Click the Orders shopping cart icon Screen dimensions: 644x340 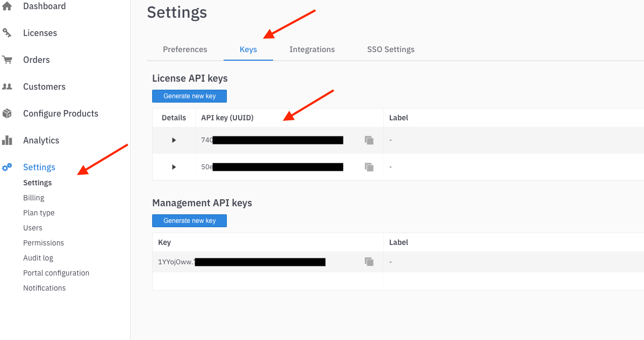coord(7,60)
